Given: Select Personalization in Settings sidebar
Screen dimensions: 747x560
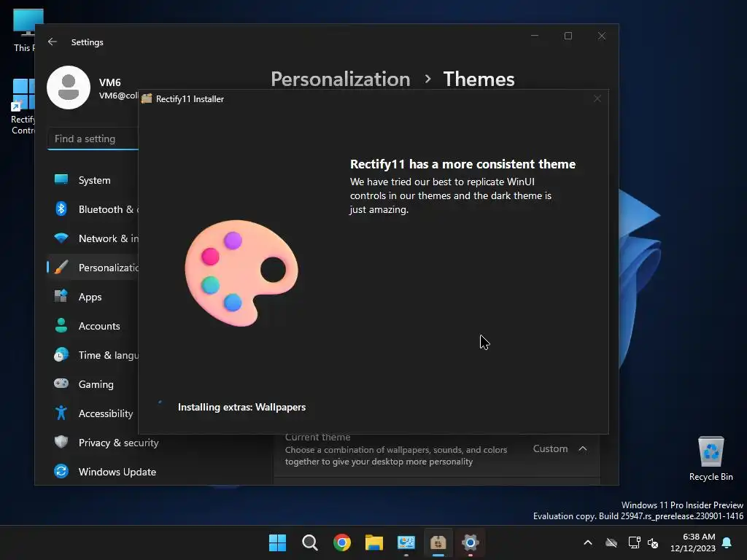Looking at the screenshot, I should tap(93, 268).
